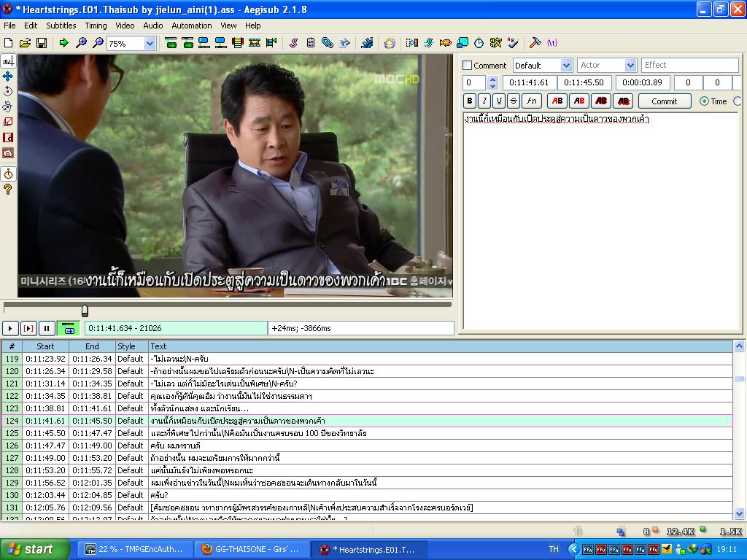Click the Commit button
The width and height of the screenshot is (747, 560).
click(x=664, y=101)
